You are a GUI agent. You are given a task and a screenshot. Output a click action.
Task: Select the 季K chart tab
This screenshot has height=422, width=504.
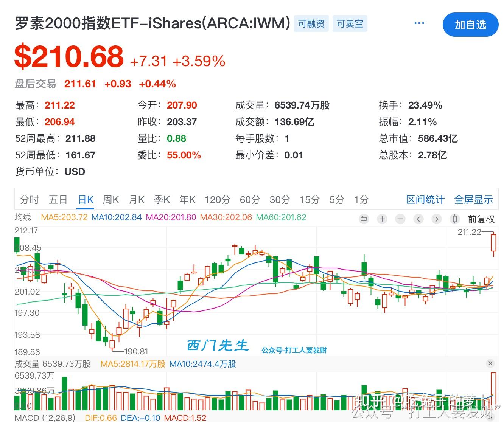pyautogui.click(x=162, y=199)
